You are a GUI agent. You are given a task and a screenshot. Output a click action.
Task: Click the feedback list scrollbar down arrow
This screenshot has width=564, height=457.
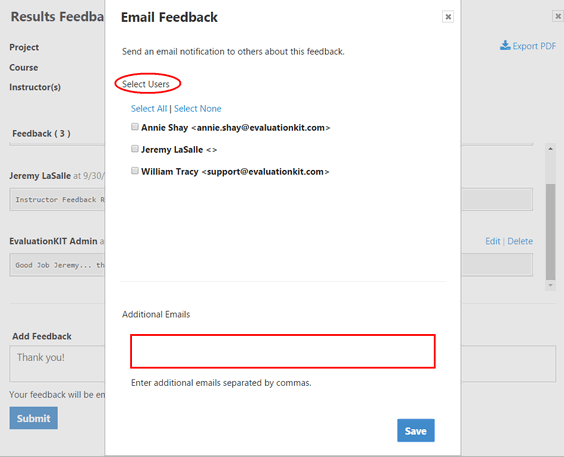550,285
